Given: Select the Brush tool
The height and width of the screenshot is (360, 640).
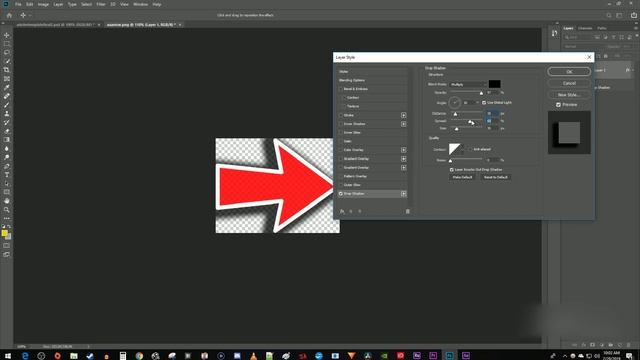Looking at the screenshot, I should (7, 105).
